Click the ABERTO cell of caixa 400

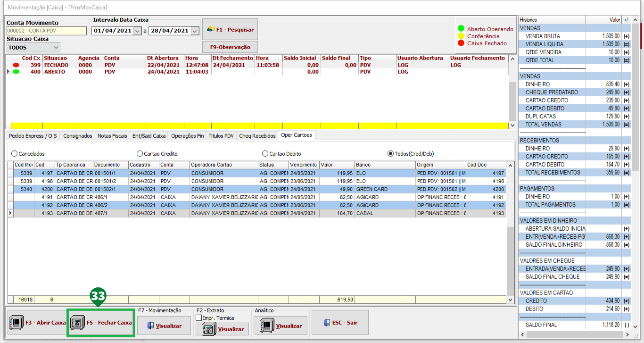click(x=59, y=72)
